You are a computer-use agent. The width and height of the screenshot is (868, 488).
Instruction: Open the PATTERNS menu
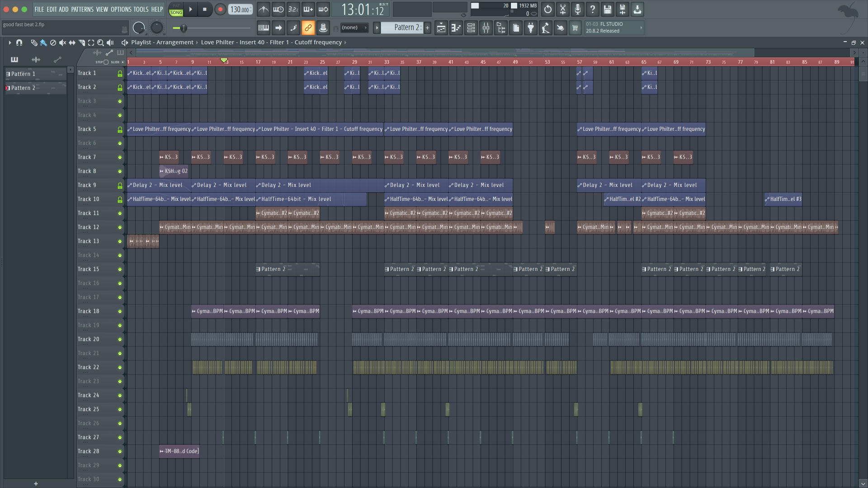click(x=82, y=9)
